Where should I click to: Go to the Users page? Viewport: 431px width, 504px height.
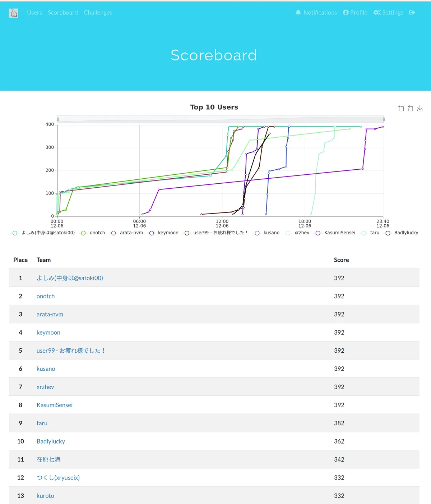(34, 13)
